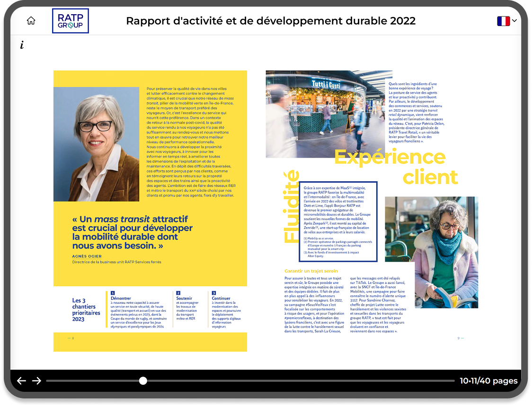Screen dimensions: 532x406
Task: Expand the language dropdown chevron
Action: pyautogui.click(x=514, y=21)
